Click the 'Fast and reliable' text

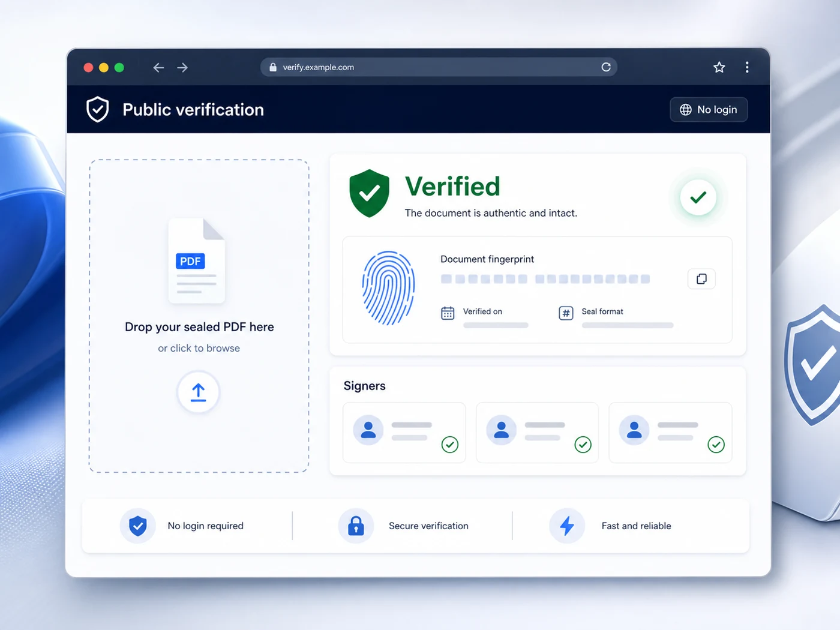[637, 526]
